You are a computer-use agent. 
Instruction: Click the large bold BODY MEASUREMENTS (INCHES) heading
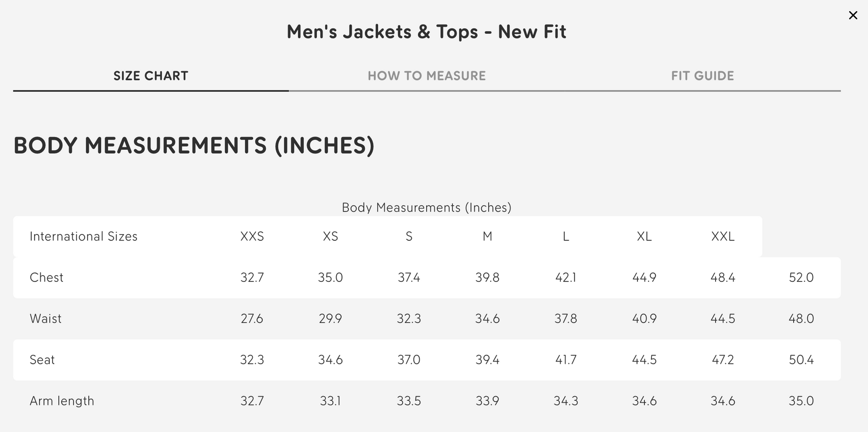tap(194, 145)
